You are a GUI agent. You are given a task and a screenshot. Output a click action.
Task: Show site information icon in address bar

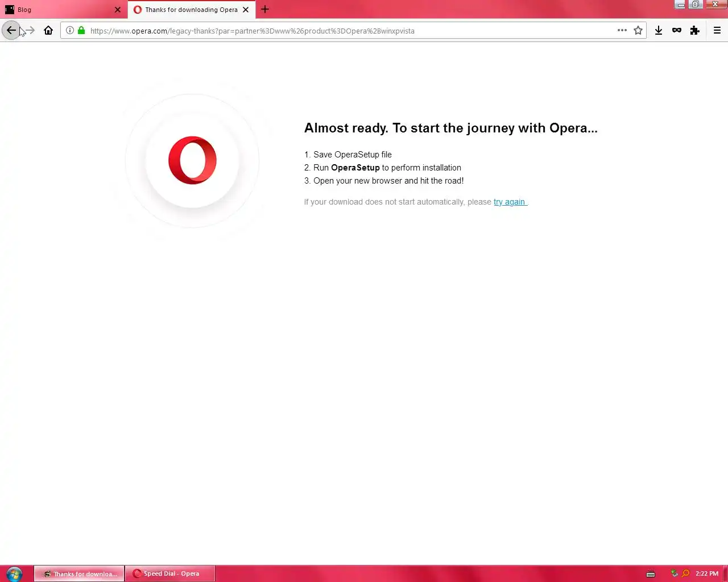pos(69,31)
